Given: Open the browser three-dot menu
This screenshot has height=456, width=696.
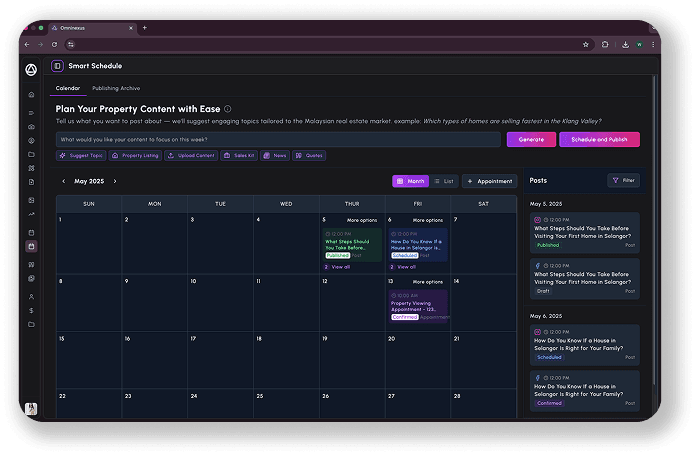Looking at the screenshot, I should coord(653,44).
